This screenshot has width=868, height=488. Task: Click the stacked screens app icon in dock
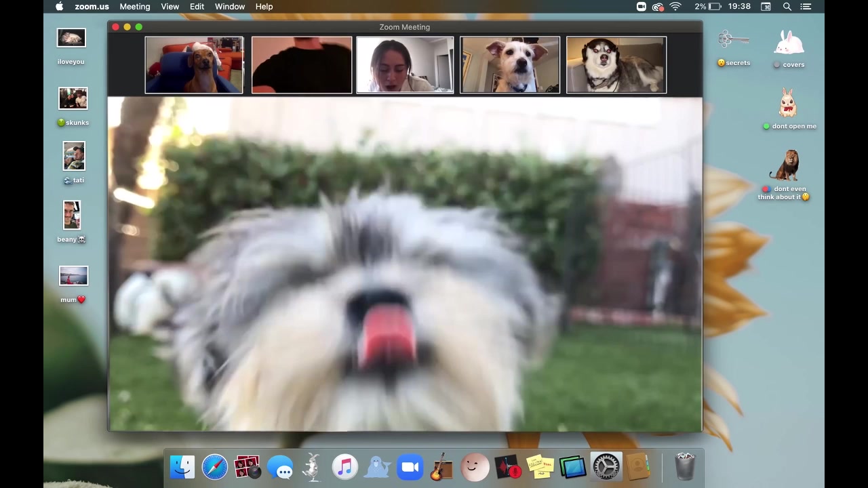[x=573, y=467]
